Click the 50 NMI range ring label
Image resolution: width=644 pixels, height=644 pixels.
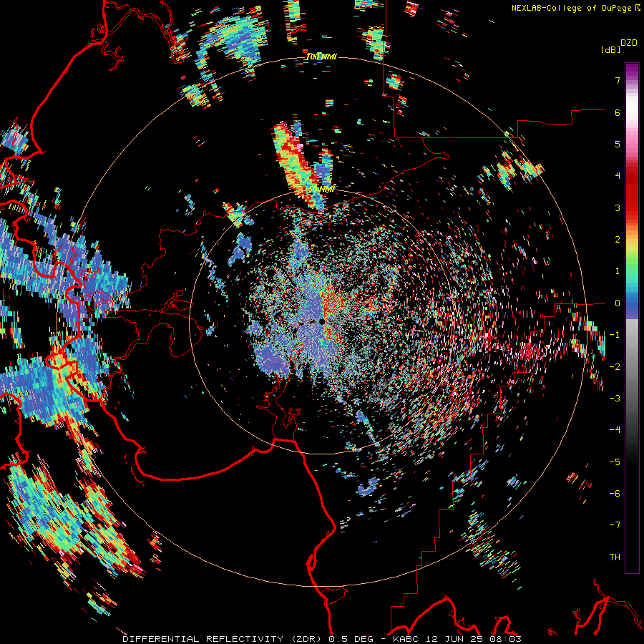click(x=321, y=190)
